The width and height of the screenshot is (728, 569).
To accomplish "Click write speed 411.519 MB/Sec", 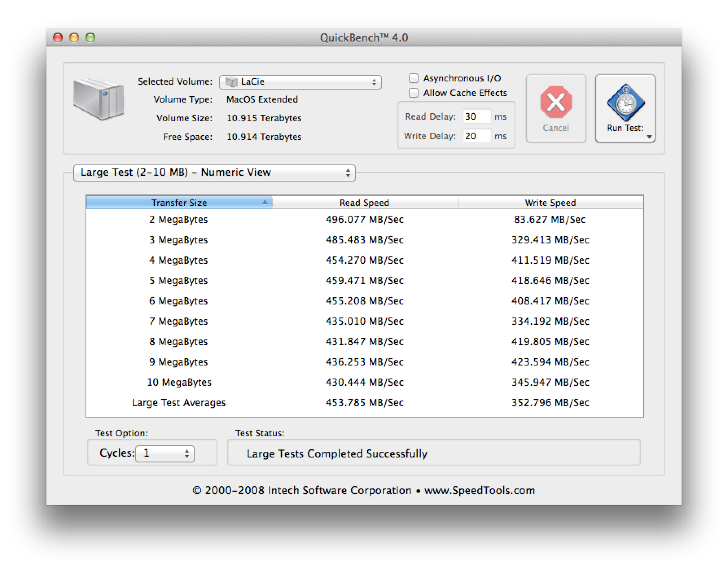I will [550, 260].
